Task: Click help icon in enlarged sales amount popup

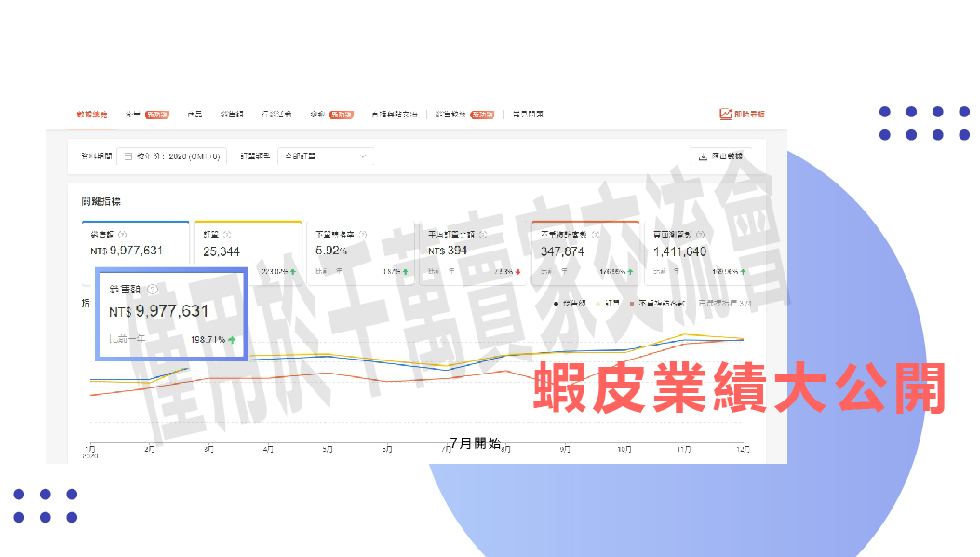Action: (154, 290)
